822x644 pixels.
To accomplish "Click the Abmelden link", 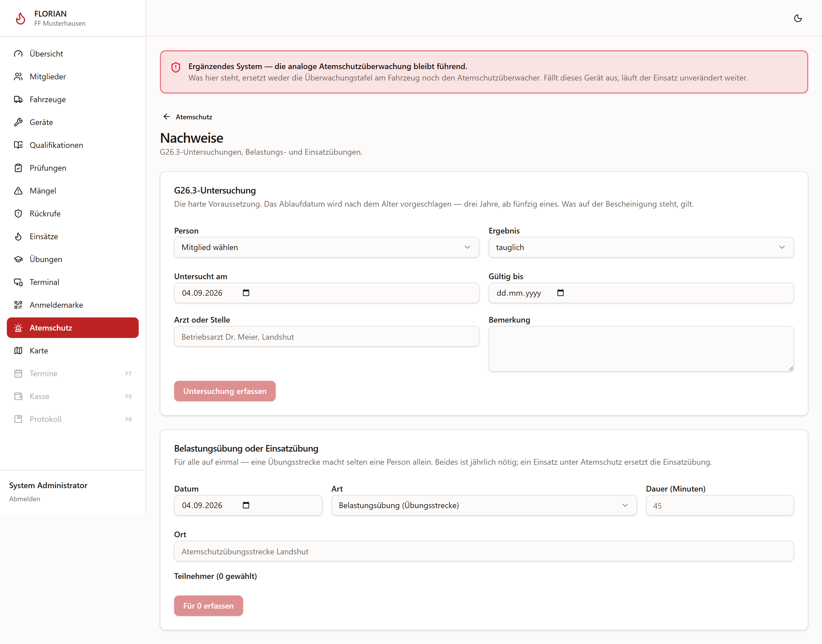I will click(25, 499).
